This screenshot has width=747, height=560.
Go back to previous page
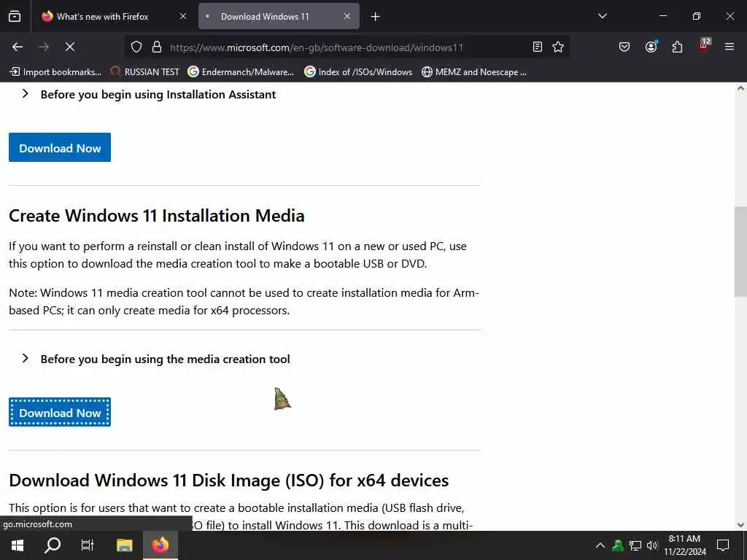point(18,47)
